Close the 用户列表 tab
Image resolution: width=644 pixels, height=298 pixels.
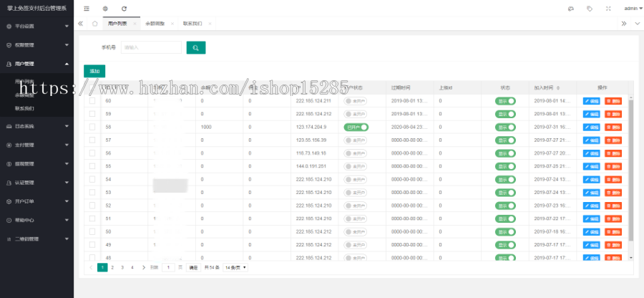[135, 24]
